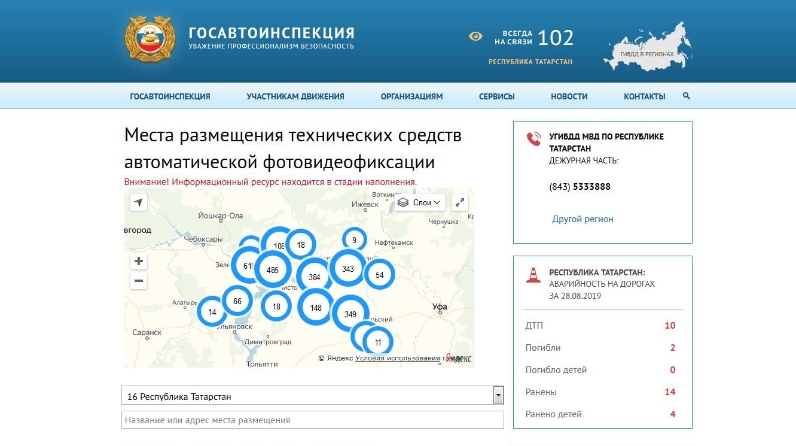The image size is (796, 446).
Task: Expand the Слои map layers dropdown
Action: click(x=419, y=202)
